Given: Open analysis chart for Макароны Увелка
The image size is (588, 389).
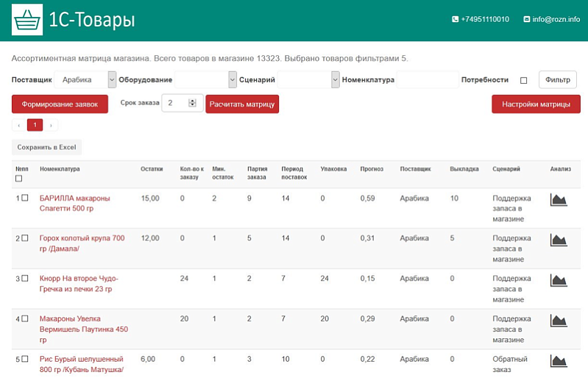Looking at the screenshot, I should (559, 321).
